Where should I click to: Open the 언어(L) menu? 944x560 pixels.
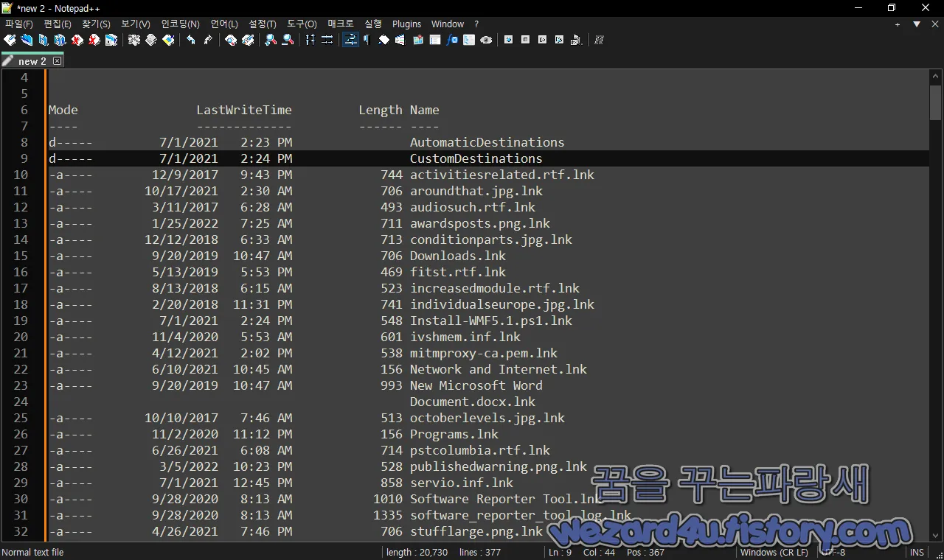pyautogui.click(x=224, y=24)
